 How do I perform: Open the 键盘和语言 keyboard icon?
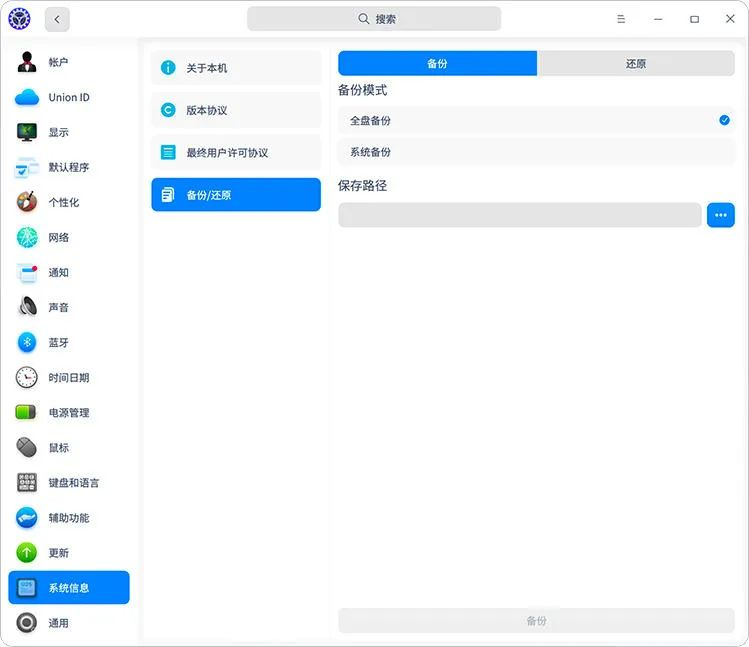point(27,483)
